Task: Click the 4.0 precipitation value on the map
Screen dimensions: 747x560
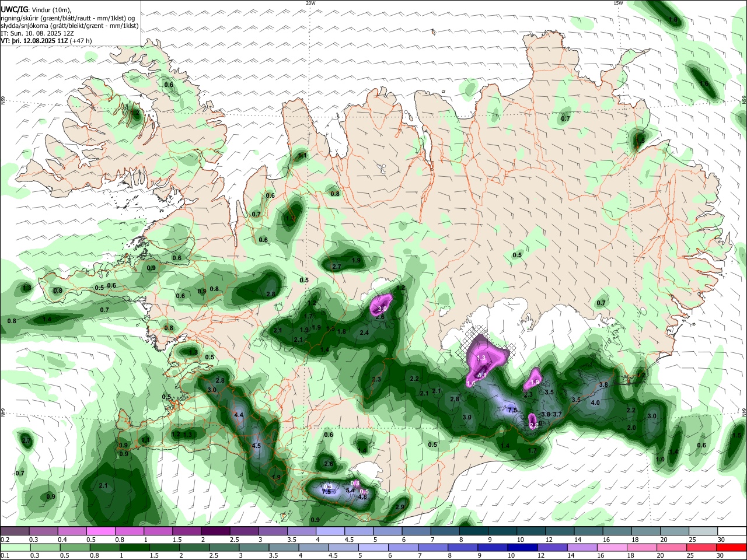Action: point(595,402)
